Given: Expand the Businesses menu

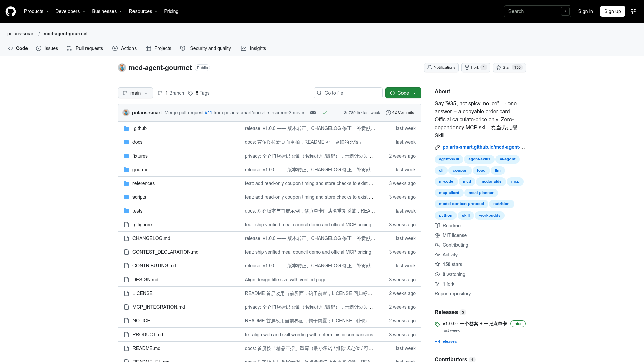Looking at the screenshot, I should 107,11.
